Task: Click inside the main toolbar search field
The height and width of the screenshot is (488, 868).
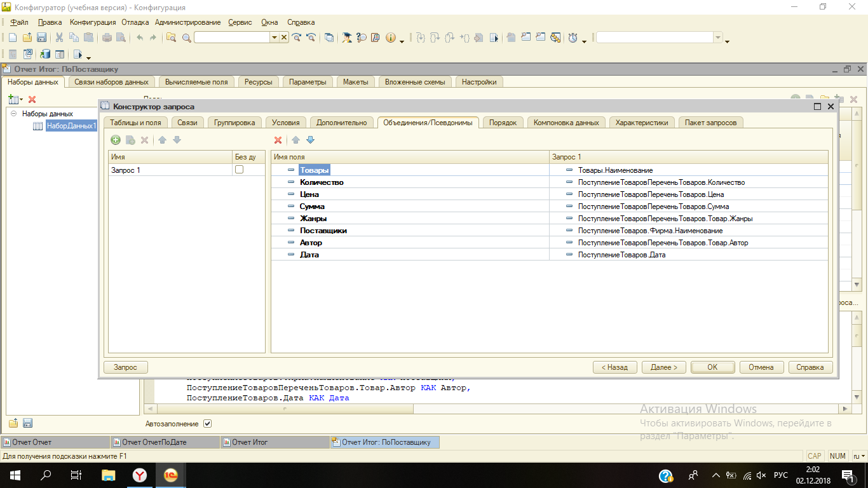Action: coord(232,37)
